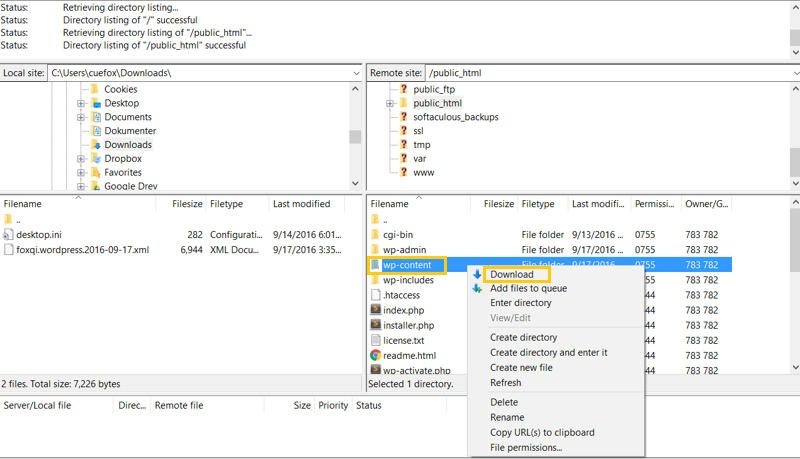Click the question mark icon beside softaculous_backups
Image resolution: width=800 pixels, height=459 pixels.
pos(404,117)
